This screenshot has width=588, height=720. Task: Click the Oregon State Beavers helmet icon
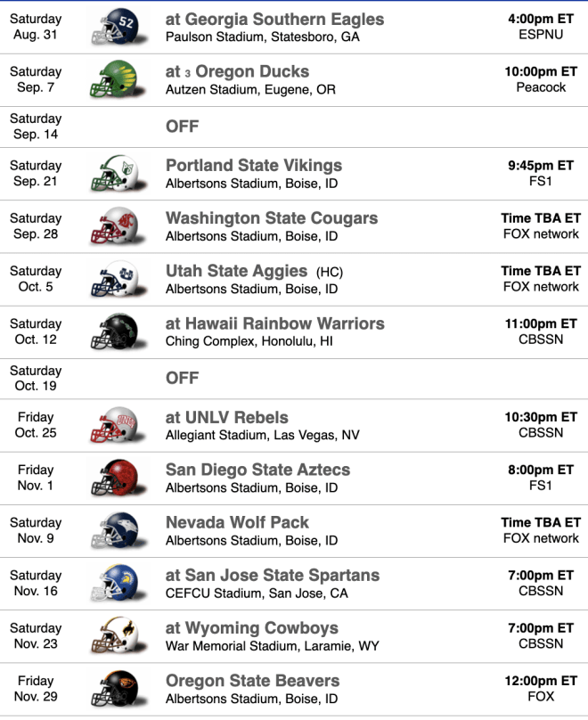pyautogui.click(x=118, y=689)
